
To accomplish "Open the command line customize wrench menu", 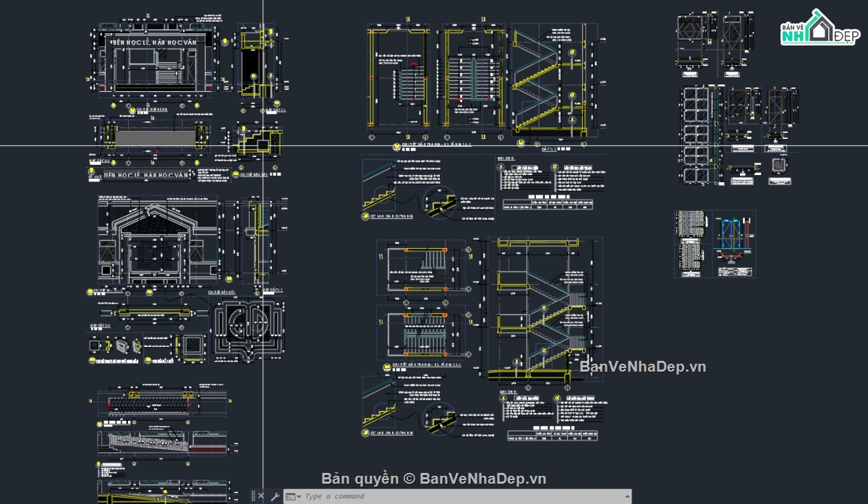I will pyautogui.click(x=275, y=497).
